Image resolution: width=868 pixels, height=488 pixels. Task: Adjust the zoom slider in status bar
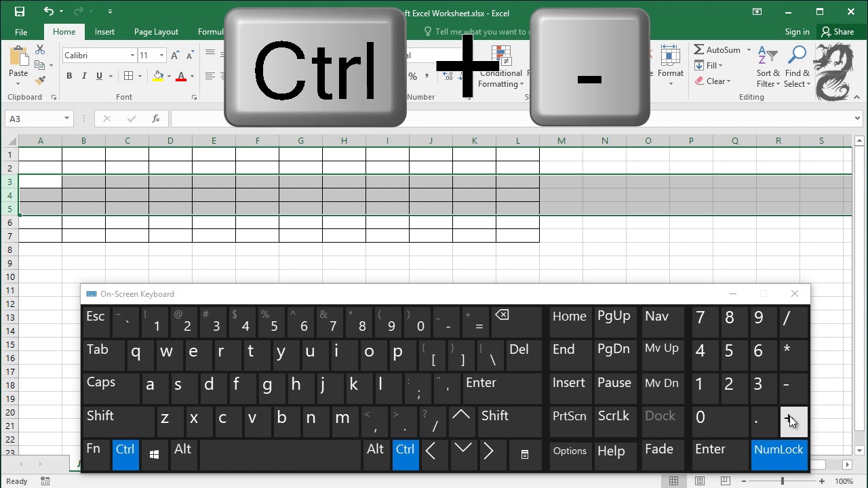(x=783, y=481)
